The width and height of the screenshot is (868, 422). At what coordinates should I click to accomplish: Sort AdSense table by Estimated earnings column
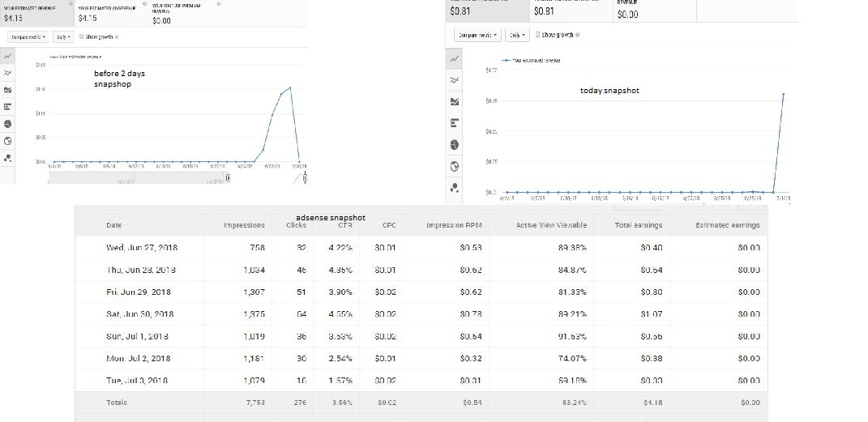728,225
